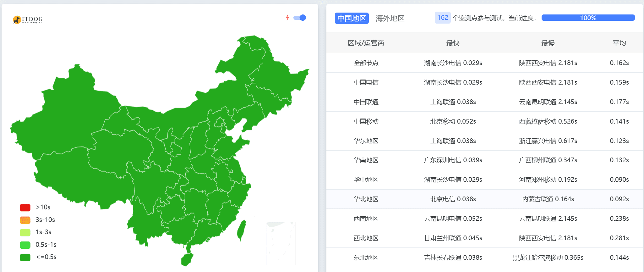
Task: Click the 100% progress bar
Action: [588, 18]
